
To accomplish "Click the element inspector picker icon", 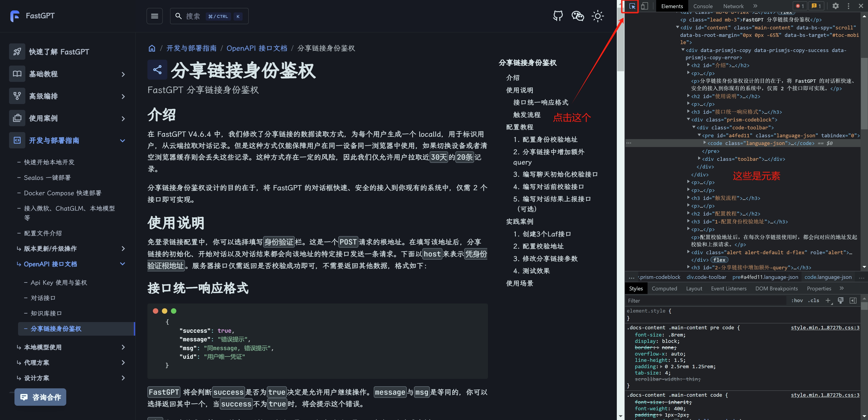I will tap(632, 6).
